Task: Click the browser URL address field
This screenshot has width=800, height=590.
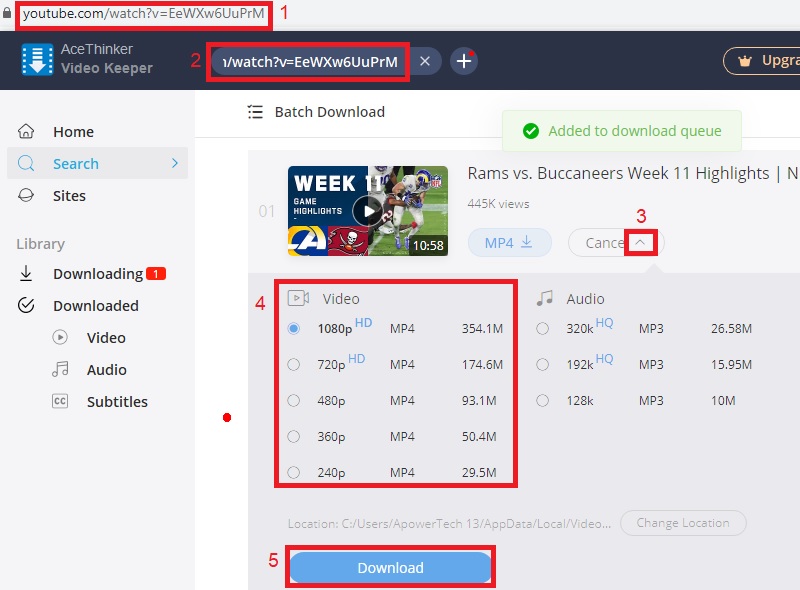Action: [x=143, y=13]
